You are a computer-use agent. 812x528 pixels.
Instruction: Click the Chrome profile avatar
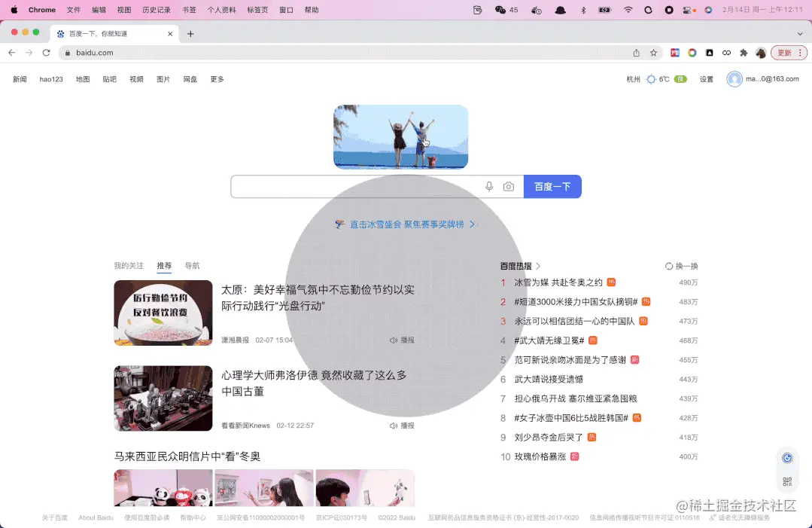click(761, 53)
